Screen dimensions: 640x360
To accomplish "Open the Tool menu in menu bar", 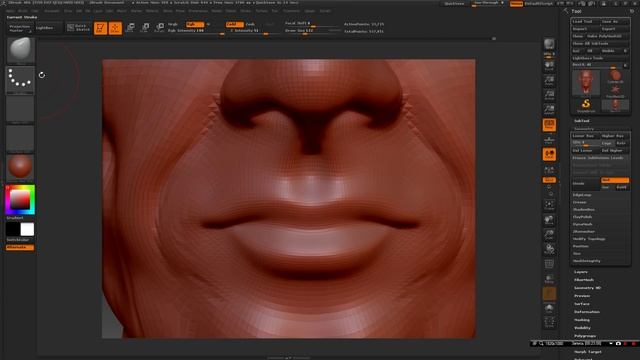I will coord(275,11).
